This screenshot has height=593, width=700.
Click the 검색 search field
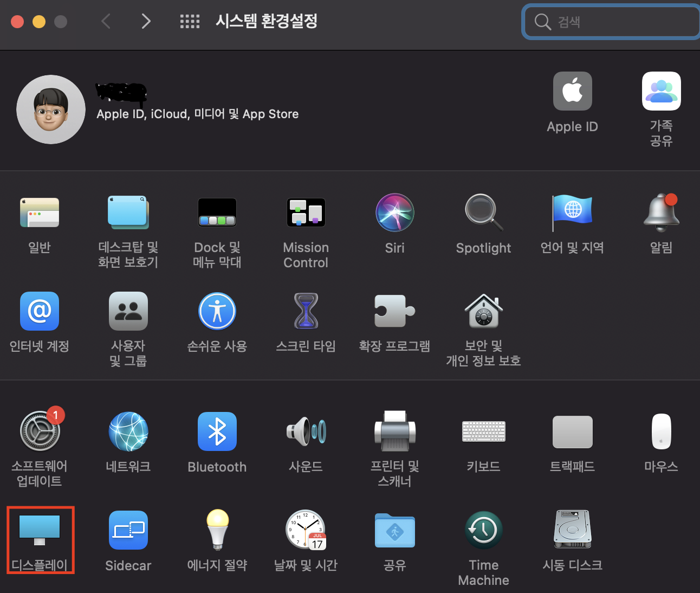point(611,22)
